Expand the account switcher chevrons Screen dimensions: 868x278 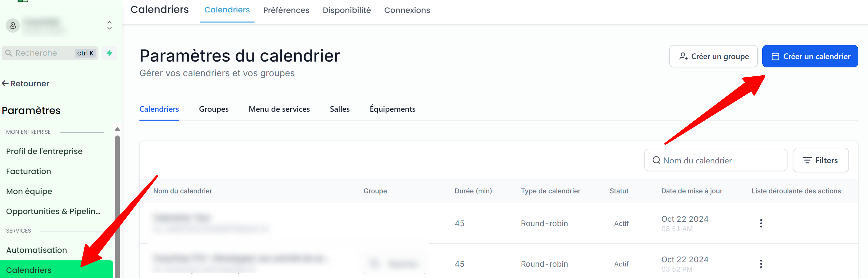point(110,25)
